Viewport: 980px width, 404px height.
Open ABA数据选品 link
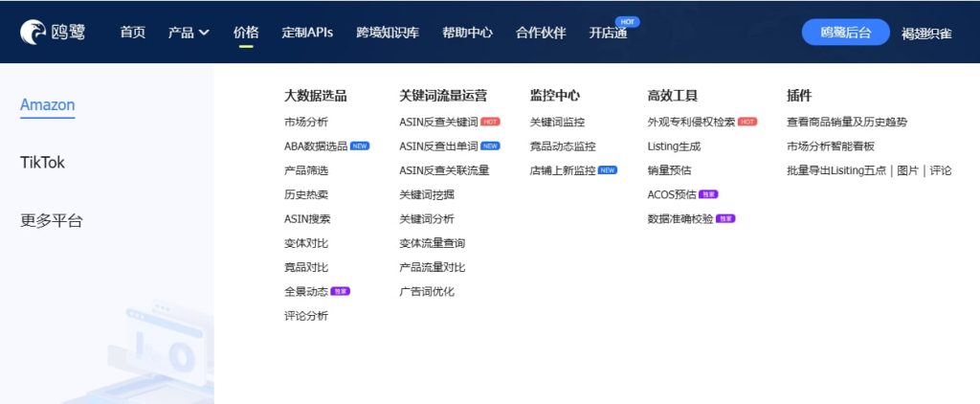click(x=316, y=146)
